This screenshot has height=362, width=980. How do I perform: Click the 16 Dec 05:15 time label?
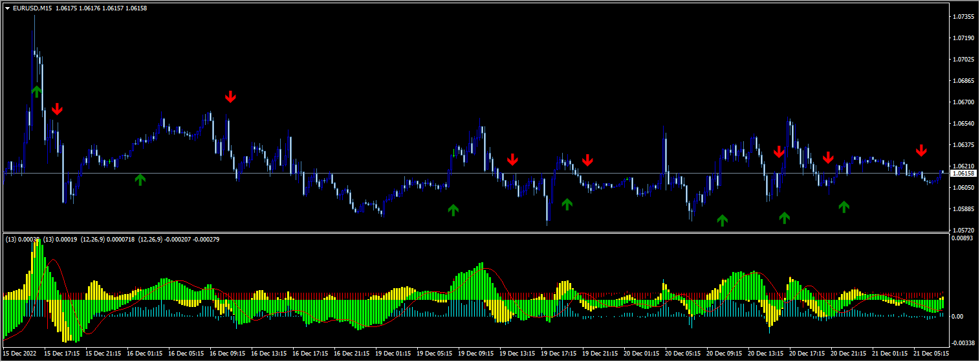point(186,354)
